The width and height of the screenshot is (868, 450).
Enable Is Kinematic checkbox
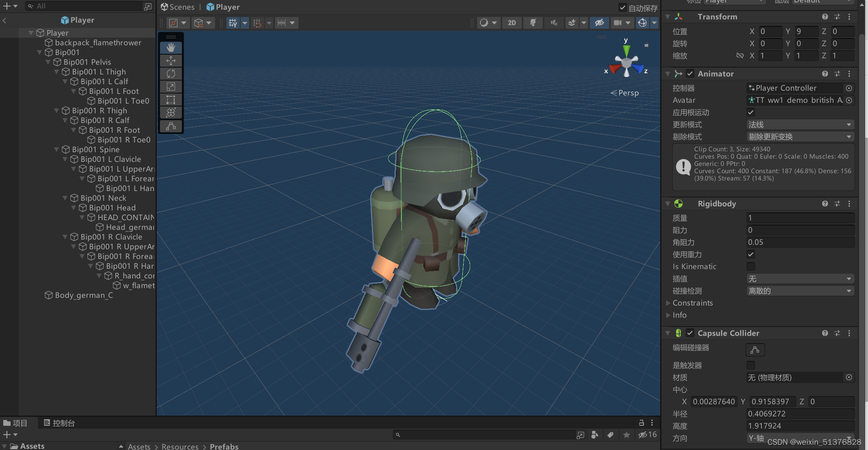click(751, 266)
